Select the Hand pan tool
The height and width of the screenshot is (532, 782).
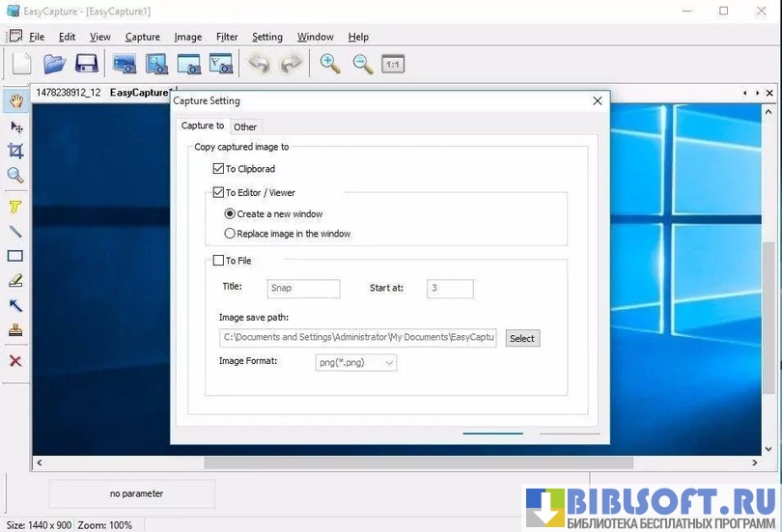15,101
